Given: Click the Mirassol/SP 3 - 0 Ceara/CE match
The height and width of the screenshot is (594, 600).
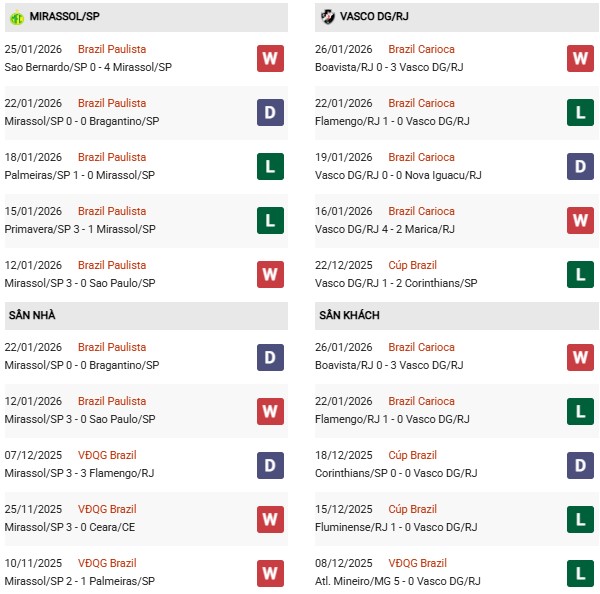Looking at the screenshot, I should pyautogui.click(x=74, y=527).
